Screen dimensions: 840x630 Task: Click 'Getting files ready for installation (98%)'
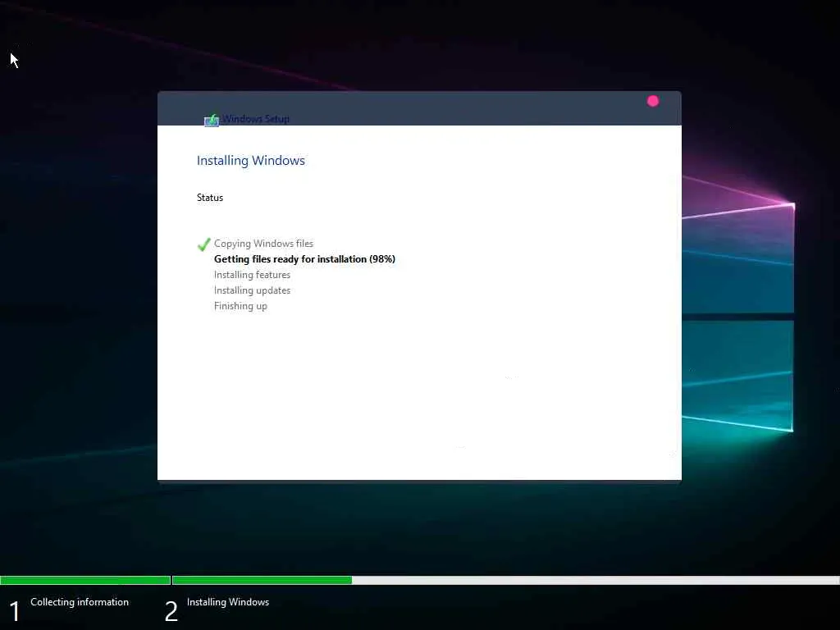[304, 259]
